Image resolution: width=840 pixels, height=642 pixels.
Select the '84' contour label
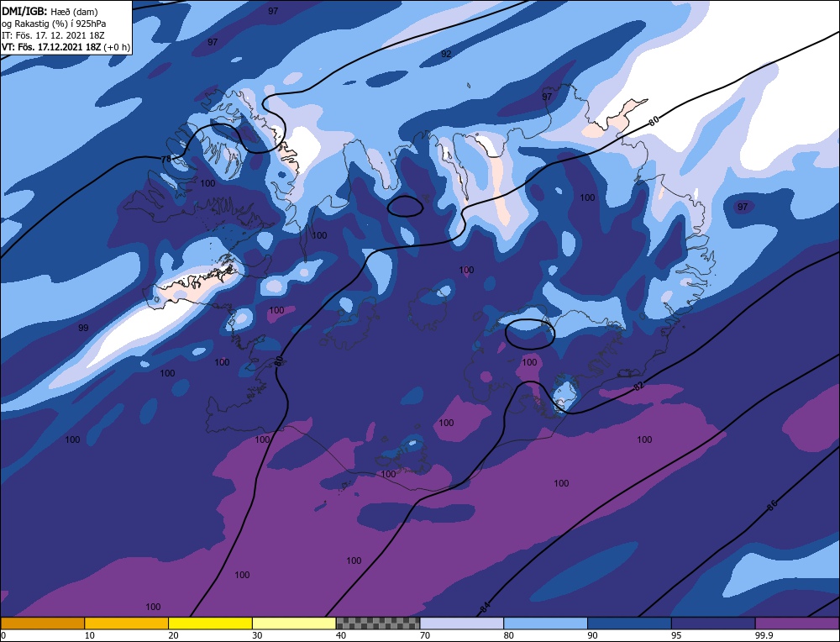tap(485, 608)
